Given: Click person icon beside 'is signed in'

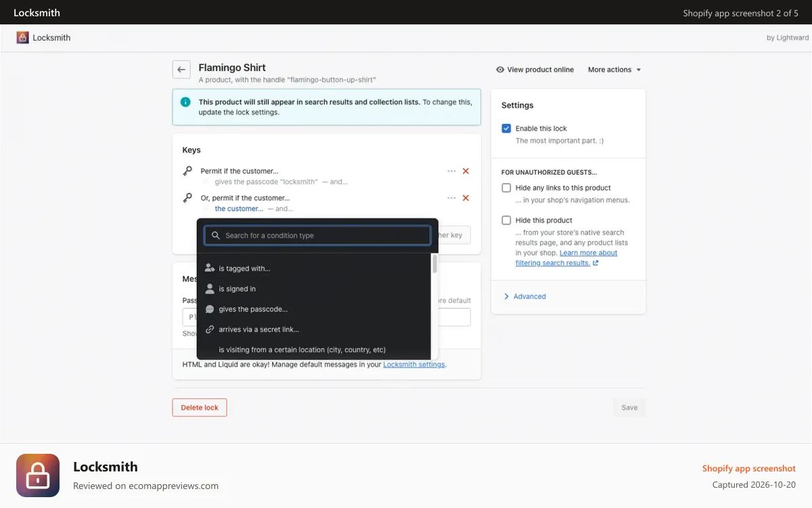Looking at the screenshot, I should click(x=210, y=289).
